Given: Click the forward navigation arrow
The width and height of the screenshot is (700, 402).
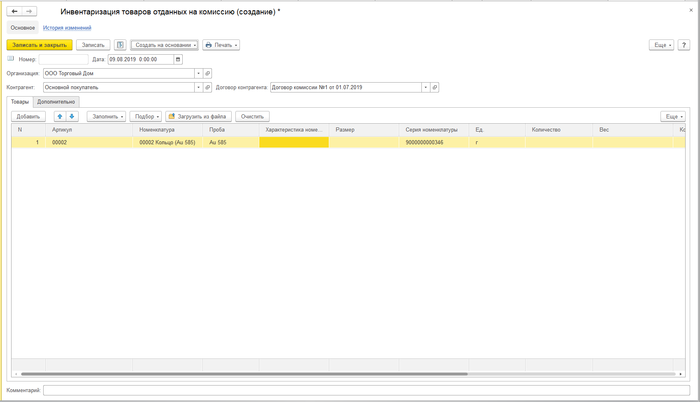Looking at the screenshot, I should (x=30, y=11).
